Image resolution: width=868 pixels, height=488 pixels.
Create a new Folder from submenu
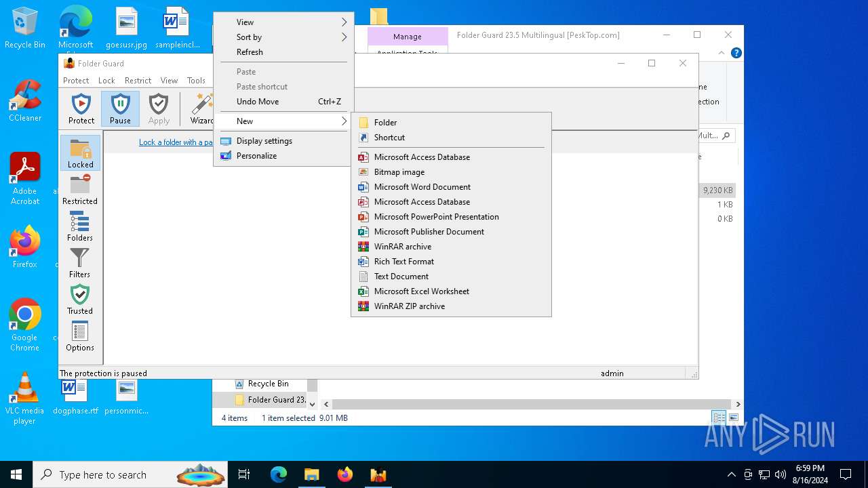coord(451,123)
